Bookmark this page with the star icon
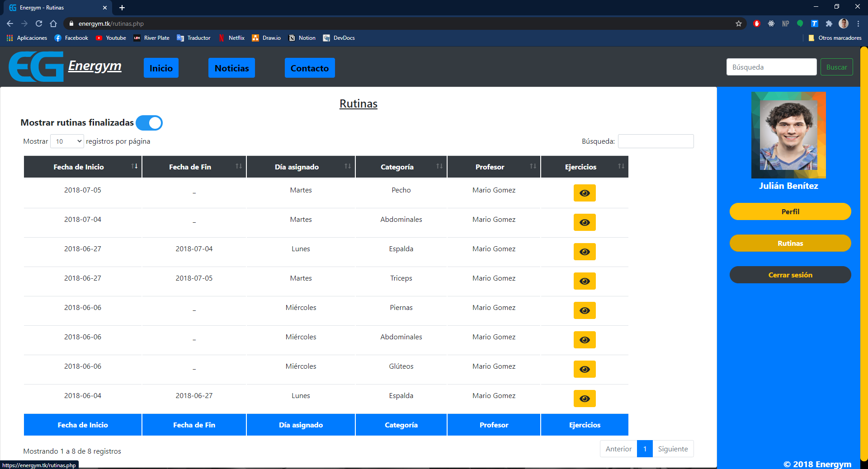 (x=739, y=23)
